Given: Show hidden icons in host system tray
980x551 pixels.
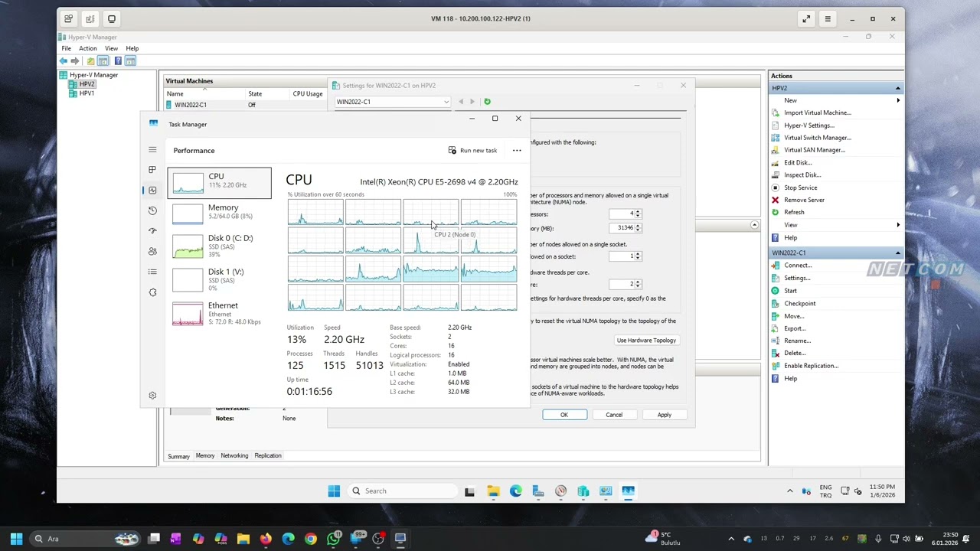Looking at the screenshot, I should coord(731,539).
